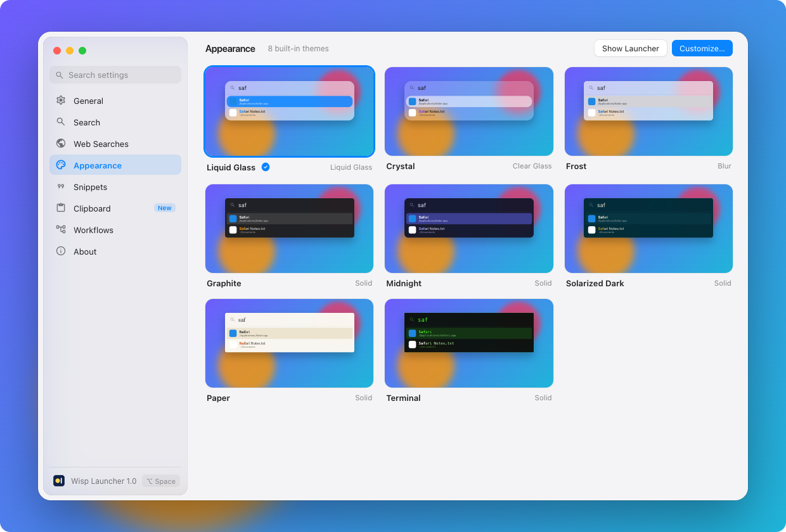Open the General settings section

point(115,101)
